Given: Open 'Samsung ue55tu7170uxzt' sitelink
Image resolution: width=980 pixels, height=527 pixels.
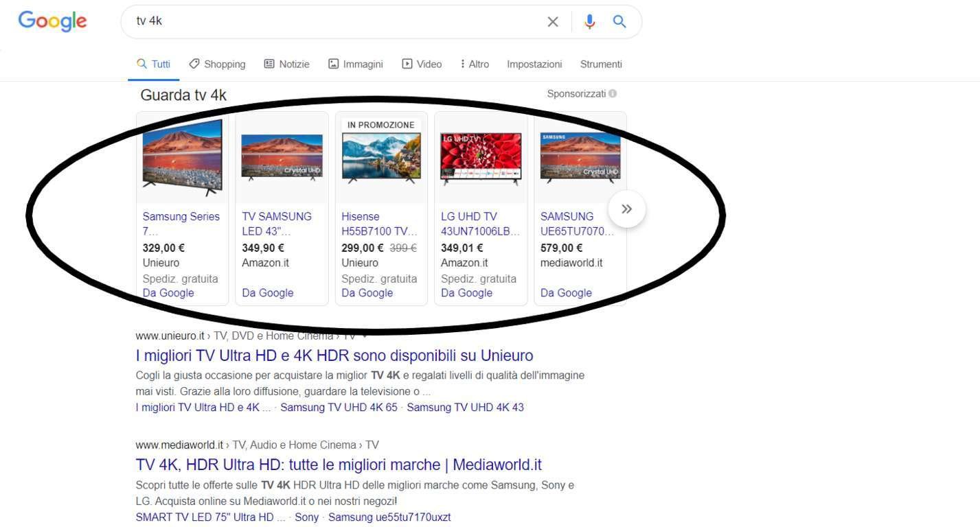Looking at the screenshot, I should pos(389,517).
